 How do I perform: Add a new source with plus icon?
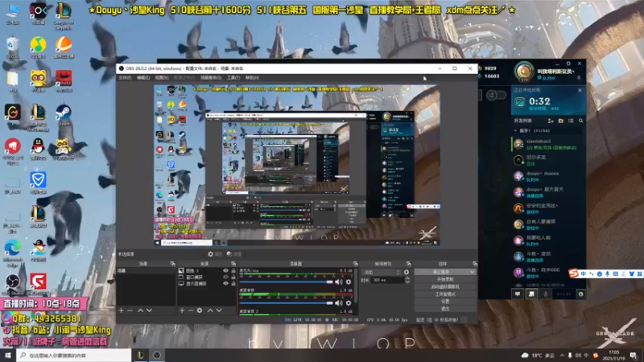182,311
